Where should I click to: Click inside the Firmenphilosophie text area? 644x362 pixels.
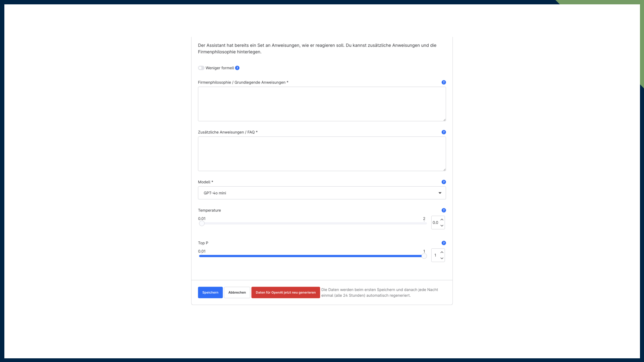[x=322, y=104]
